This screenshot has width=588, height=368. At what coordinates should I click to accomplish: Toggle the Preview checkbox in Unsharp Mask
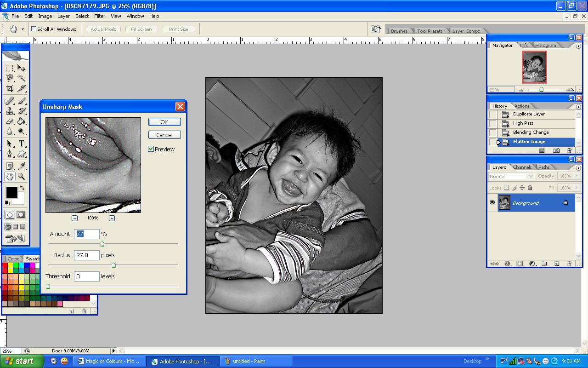pyautogui.click(x=151, y=149)
